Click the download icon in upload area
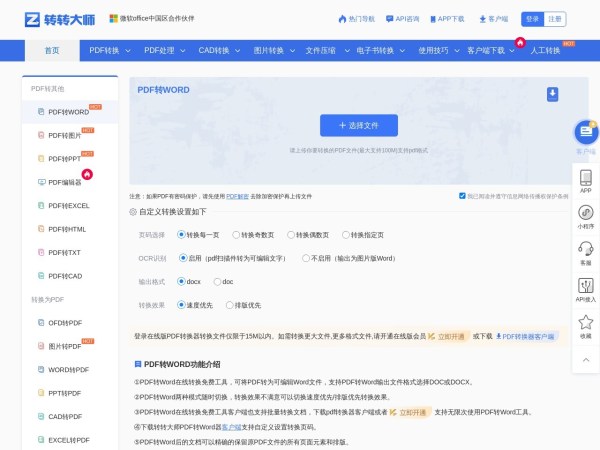This screenshot has width=600, height=450. point(552,94)
